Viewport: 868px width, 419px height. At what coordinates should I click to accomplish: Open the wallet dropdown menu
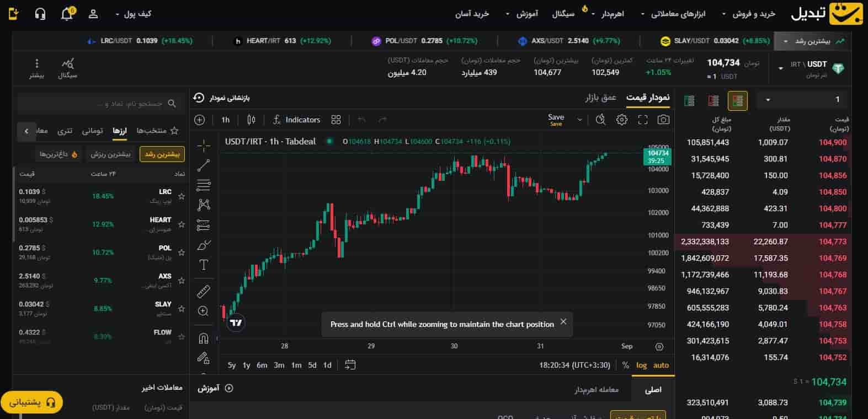click(x=133, y=14)
